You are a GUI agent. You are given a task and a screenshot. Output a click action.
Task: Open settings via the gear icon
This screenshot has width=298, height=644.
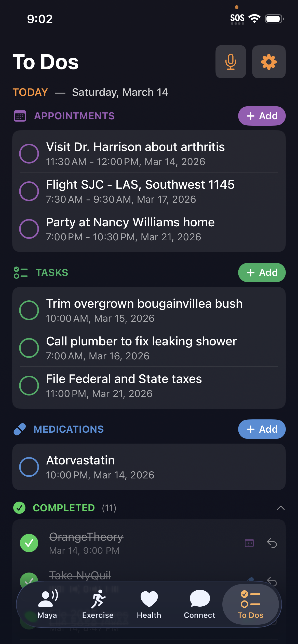(269, 62)
